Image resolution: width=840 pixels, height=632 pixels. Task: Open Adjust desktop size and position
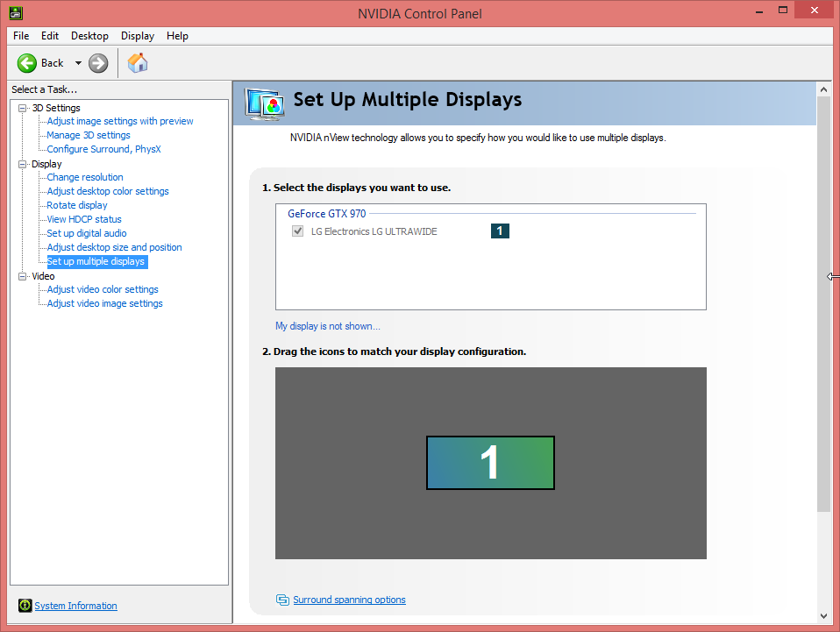pos(114,247)
